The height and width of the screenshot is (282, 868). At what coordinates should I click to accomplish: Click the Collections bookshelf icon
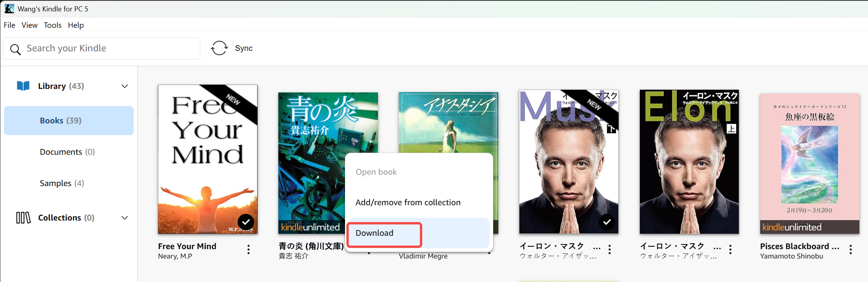23,217
